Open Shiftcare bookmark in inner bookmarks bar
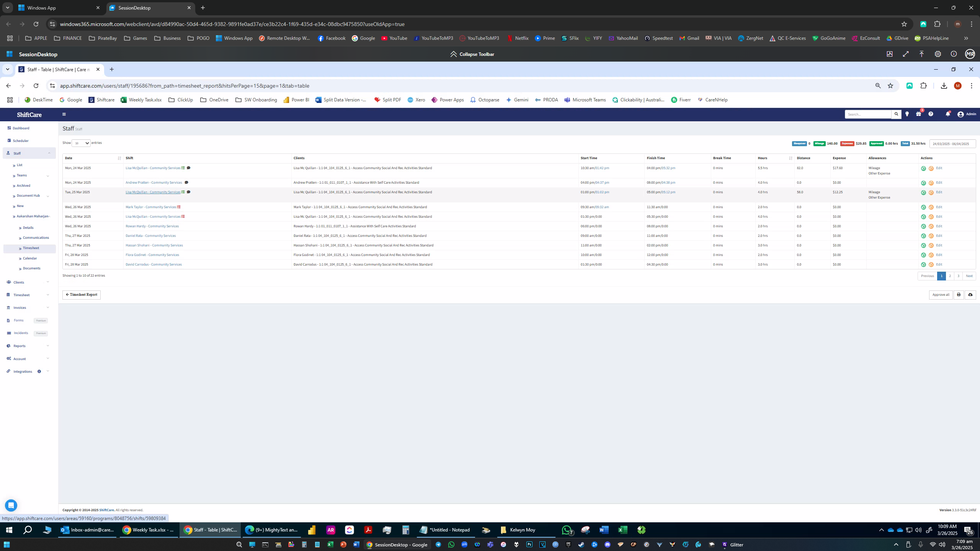 point(101,100)
